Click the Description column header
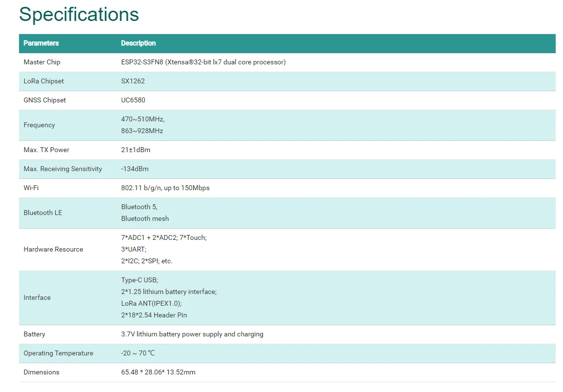Screen dimensions: 563x392 click(x=138, y=43)
